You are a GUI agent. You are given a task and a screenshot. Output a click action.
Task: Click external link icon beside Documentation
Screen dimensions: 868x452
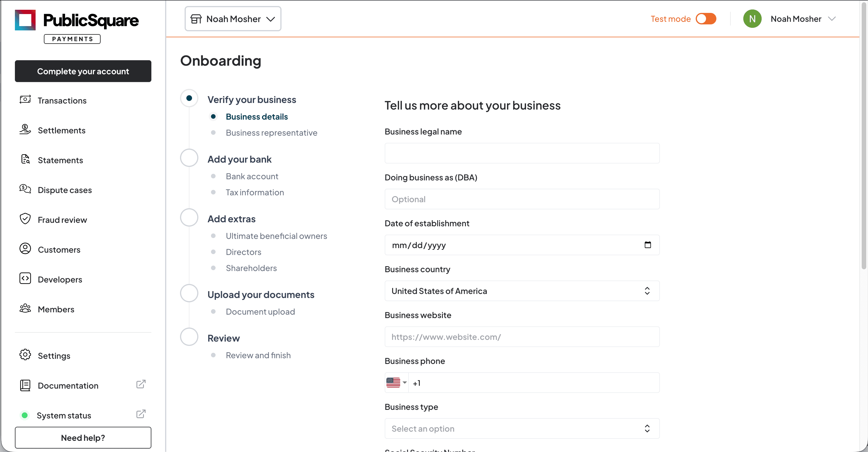pyautogui.click(x=141, y=384)
